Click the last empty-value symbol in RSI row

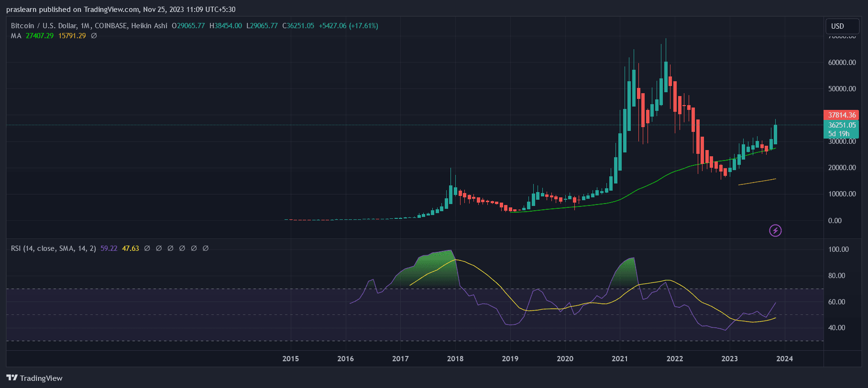(x=206, y=248)
